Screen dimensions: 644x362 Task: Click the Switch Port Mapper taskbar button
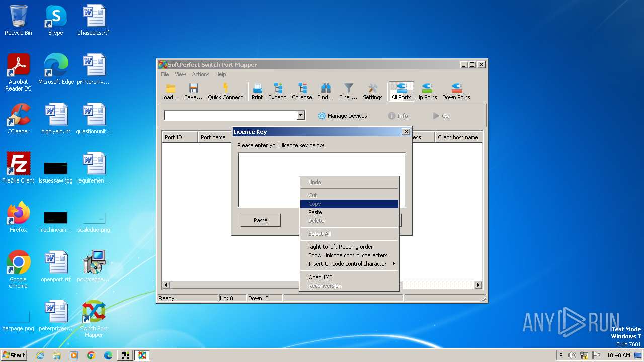pos(142,355)
